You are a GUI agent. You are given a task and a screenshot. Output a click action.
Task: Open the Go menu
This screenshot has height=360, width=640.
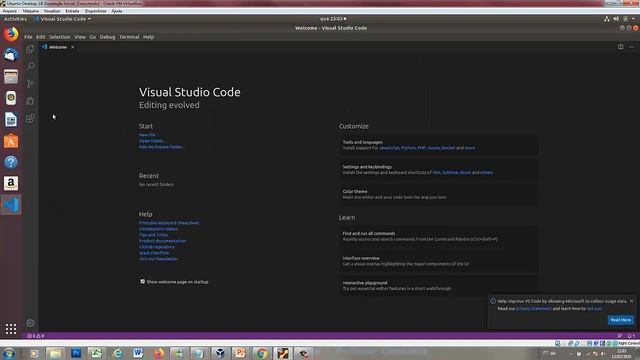click(93, 37)
